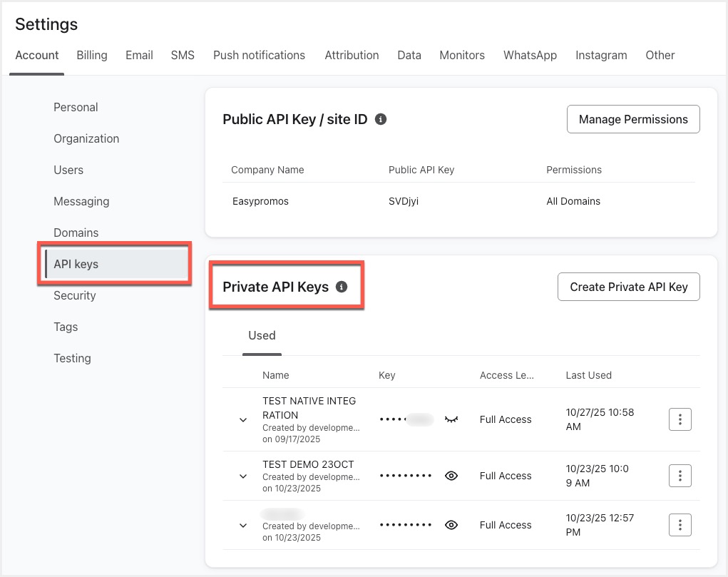Screen dimensions: 728x577
Task: Open the Push notifications tab
Action: 259,55
